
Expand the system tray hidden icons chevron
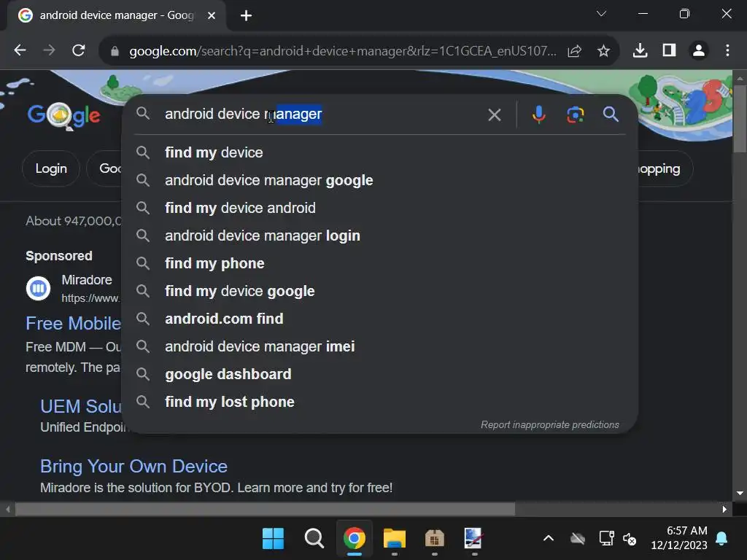[x=549, y=539]
